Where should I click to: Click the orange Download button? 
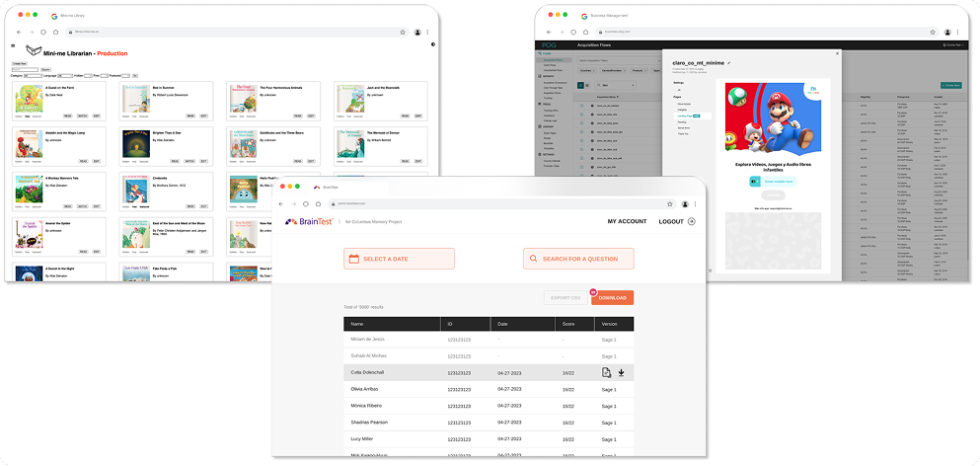point(612,297)
